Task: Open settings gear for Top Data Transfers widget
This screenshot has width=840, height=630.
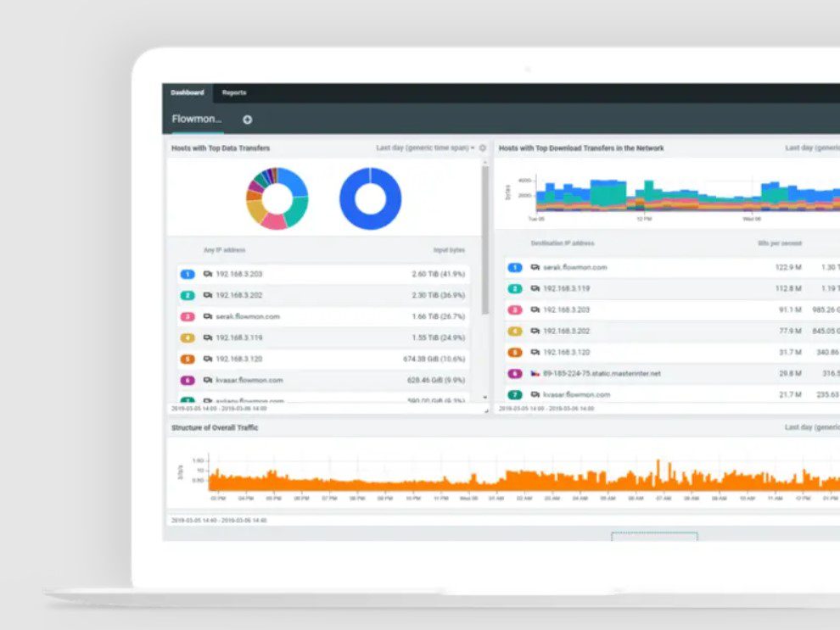Action: 483,148
